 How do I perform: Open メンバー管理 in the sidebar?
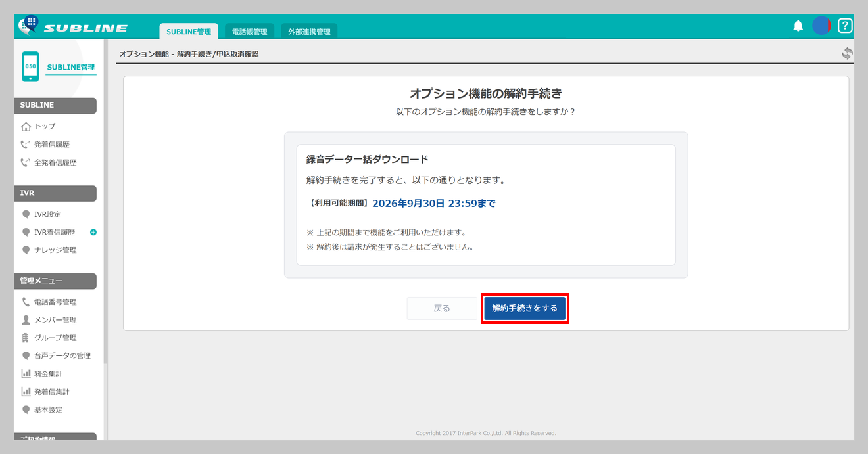[55, 320]
